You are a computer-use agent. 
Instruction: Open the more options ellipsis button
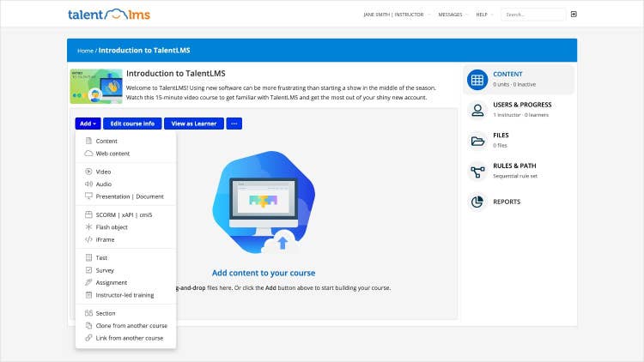coord(234,124)
